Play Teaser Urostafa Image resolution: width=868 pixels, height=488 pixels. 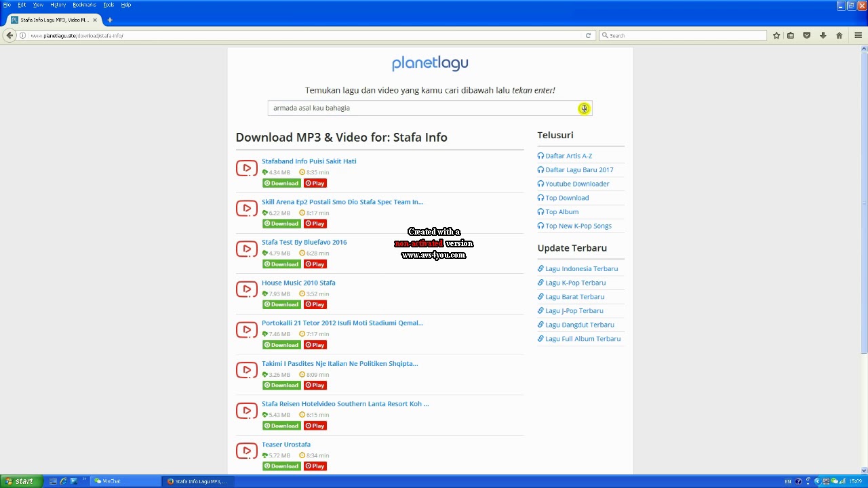315,466
